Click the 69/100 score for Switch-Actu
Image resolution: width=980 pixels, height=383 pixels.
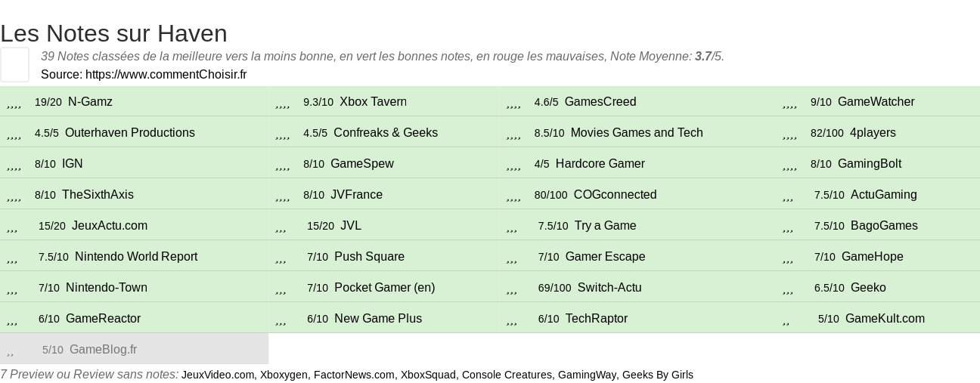click(555, 288)
